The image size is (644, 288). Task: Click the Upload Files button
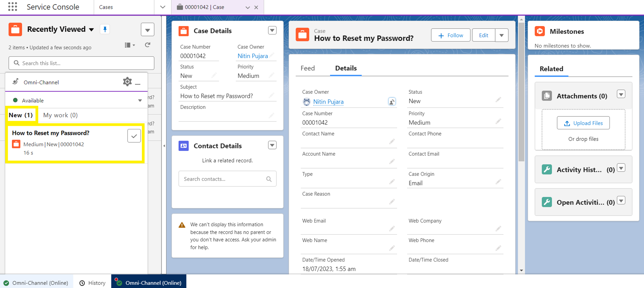(x=583, y=123)
